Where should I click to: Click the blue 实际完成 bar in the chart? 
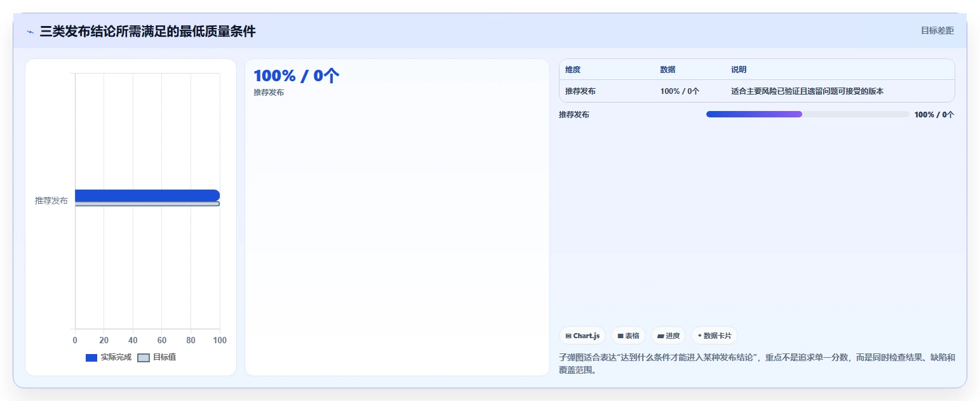(147, 195)
